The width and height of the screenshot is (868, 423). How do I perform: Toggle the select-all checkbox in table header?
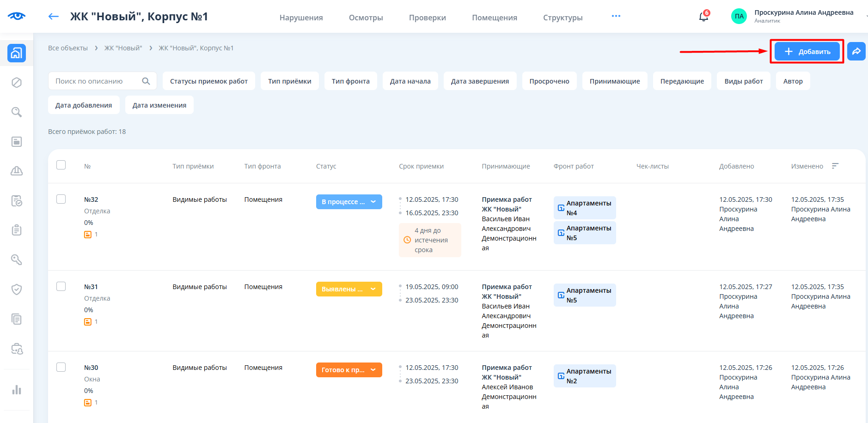coord(61,165)
